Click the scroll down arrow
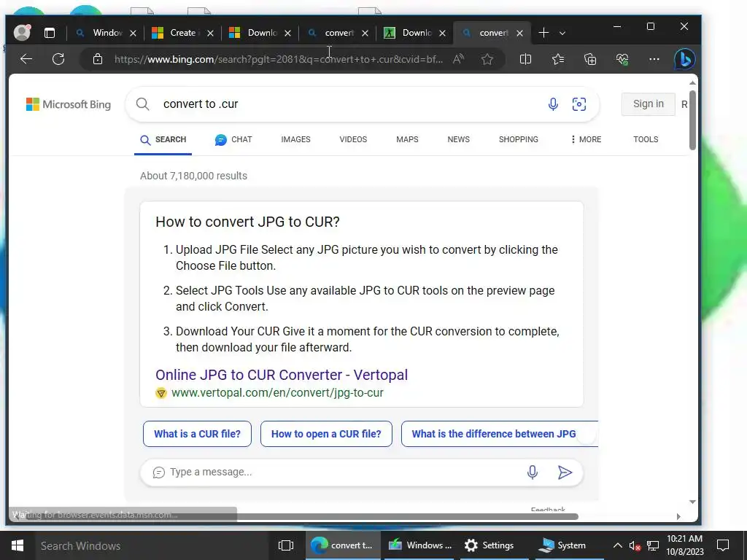Viewport: 747px width, 560px height. tap(692, 502)
